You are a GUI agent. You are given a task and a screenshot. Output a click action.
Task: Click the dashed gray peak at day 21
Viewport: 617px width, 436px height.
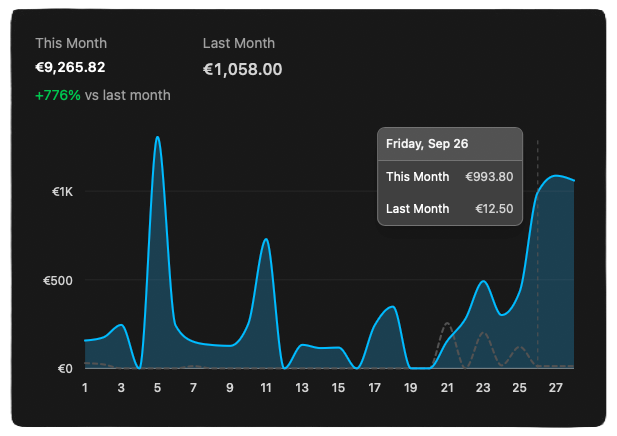[446, 324]
